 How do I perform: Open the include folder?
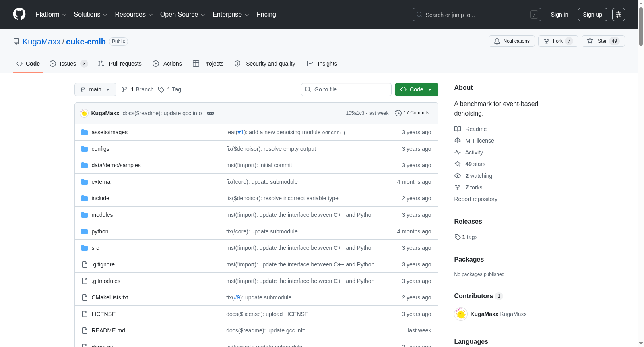(100, 198)
